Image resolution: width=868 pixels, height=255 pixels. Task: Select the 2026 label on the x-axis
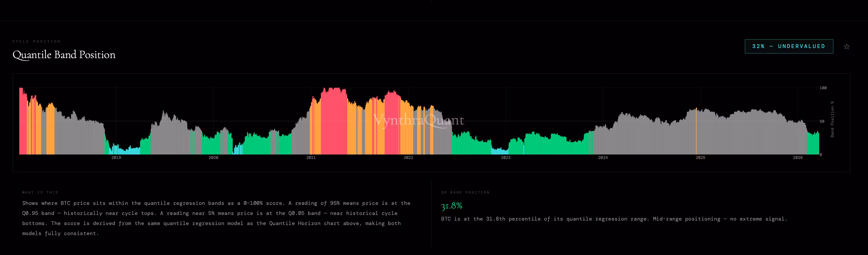point(798,157)
